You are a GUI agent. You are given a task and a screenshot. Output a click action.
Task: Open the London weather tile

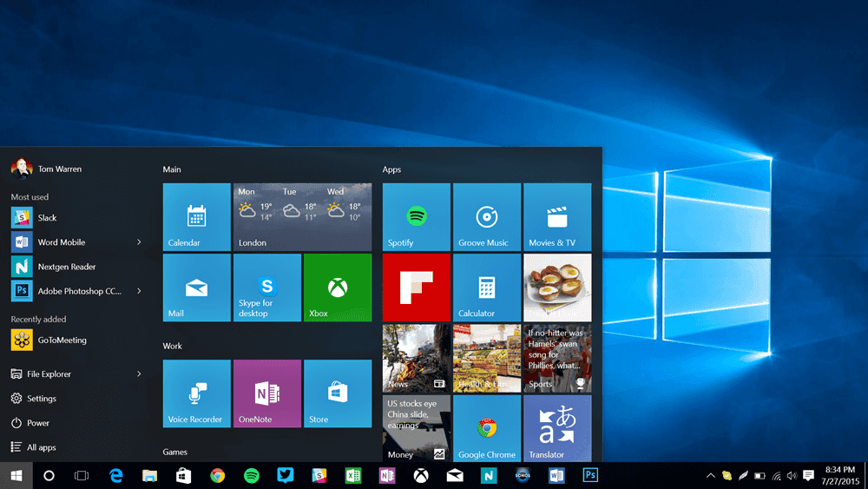click(302, 217)
